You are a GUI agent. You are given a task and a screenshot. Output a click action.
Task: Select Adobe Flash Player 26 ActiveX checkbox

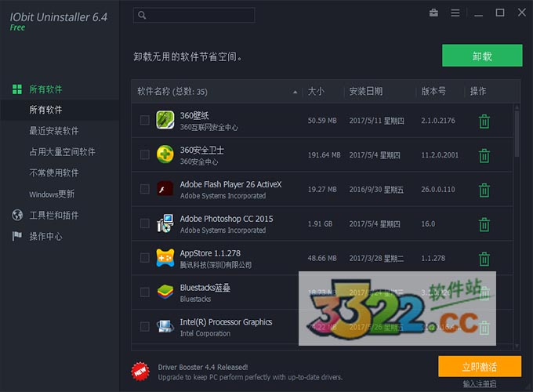[x=145, y=189]
